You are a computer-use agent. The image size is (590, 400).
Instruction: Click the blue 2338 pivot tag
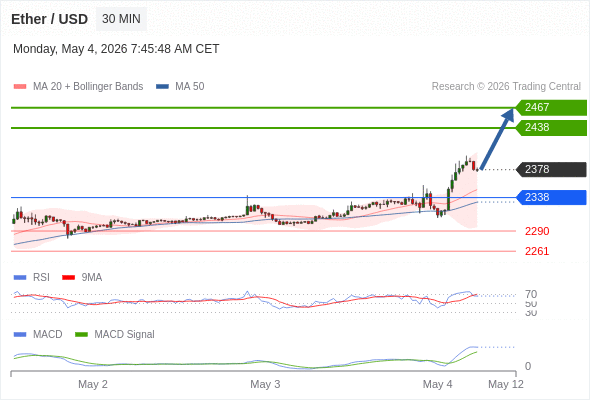pos(551,197)
